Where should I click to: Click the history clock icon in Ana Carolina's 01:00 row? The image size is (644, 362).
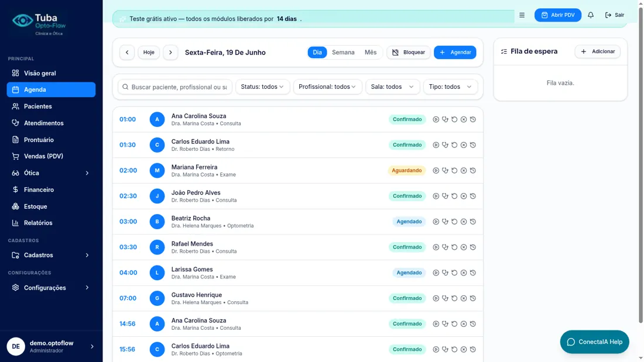point(473,119)
